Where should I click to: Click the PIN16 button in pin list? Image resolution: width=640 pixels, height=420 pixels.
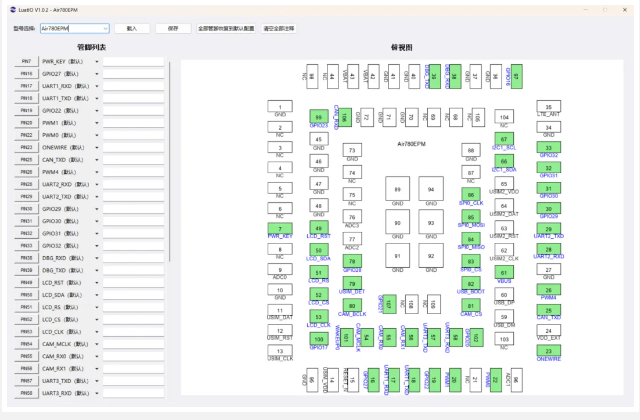point(27,73)
